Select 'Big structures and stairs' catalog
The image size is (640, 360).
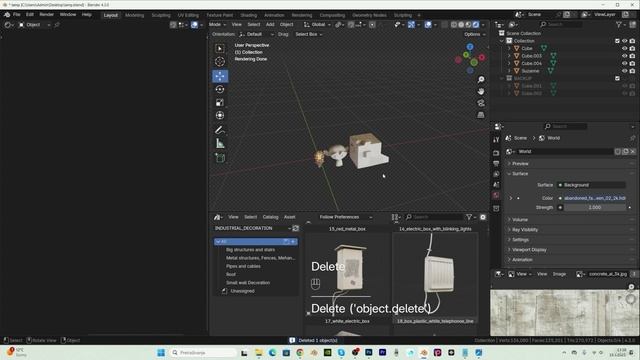[250, 250]
